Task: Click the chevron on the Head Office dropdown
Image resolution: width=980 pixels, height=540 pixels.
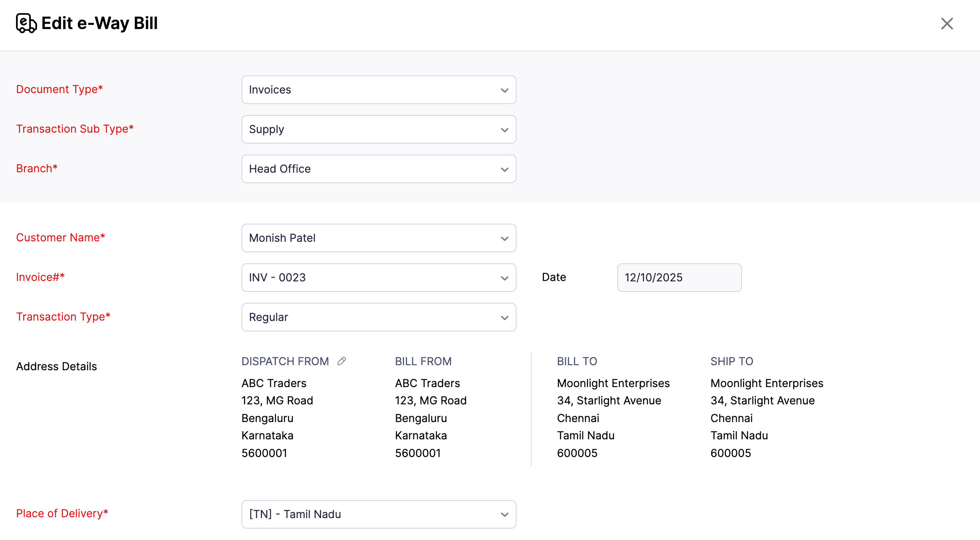Action: point(504,169)
